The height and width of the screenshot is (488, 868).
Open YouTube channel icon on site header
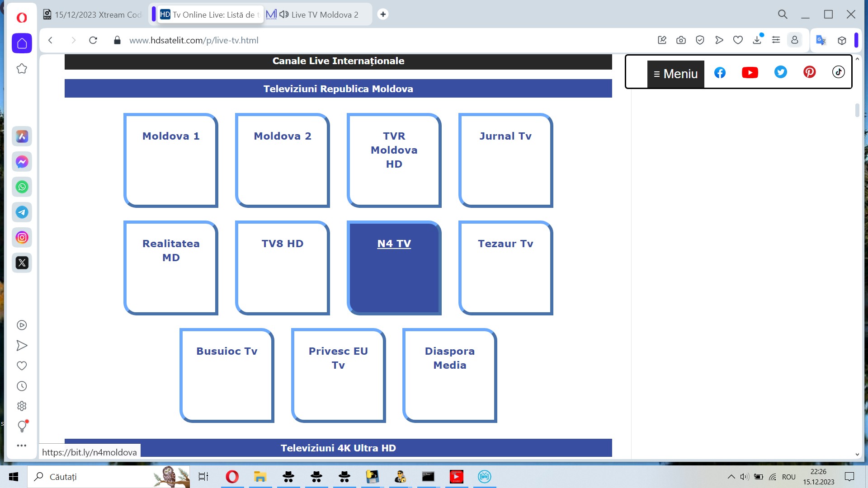point(750,72)
